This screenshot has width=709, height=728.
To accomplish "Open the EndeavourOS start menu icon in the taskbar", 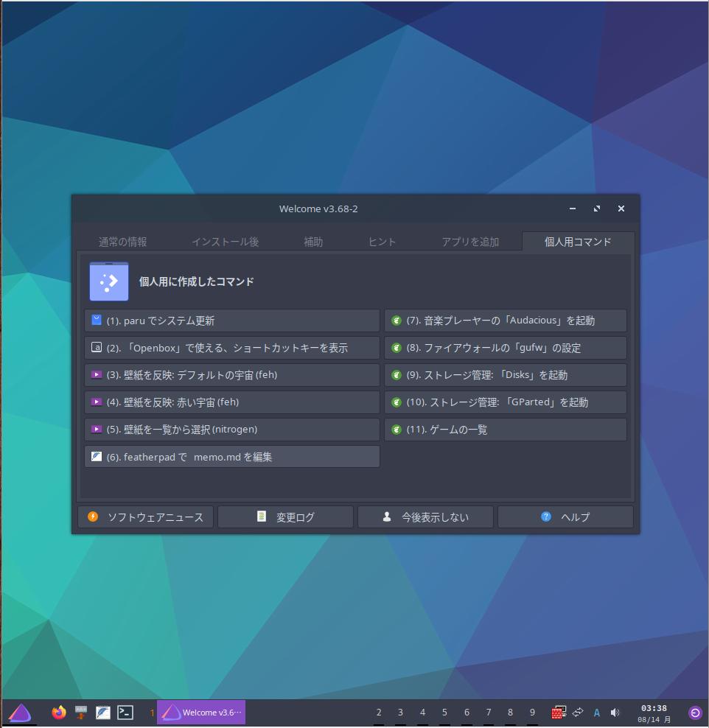I will coord(19,713).
